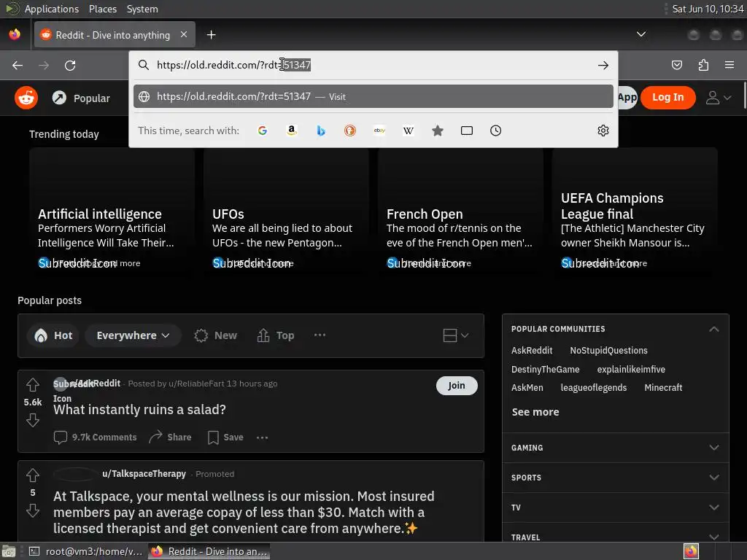Search this time with eBay
This screenshot has height=560, width=747.
(379, 131)
